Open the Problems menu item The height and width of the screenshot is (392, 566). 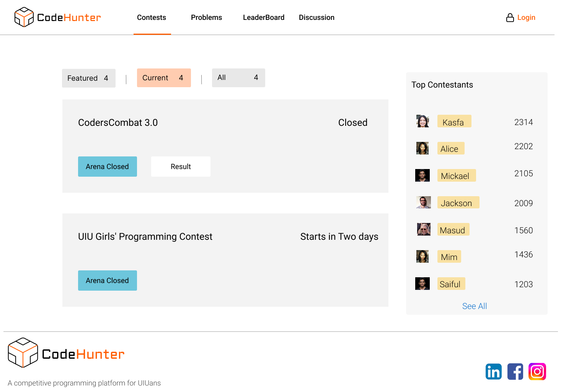tap(206, 18)
